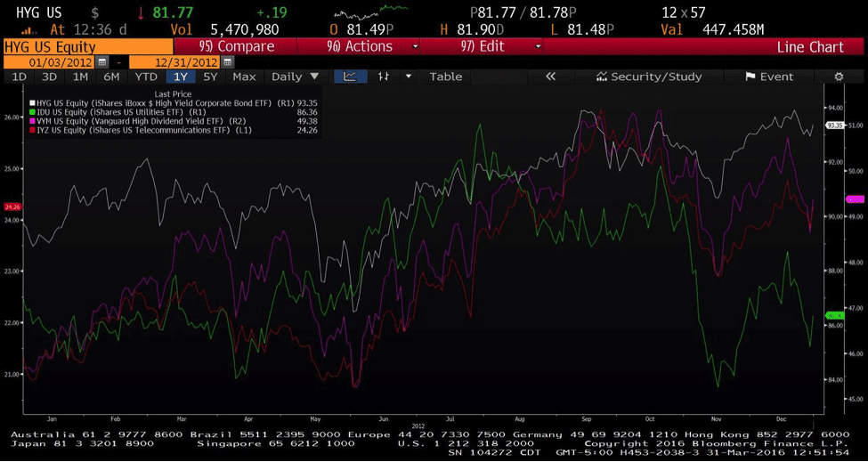Click the end date field 12/31/2012
This screenshot has height=462, width=868.
click(175, 62)
